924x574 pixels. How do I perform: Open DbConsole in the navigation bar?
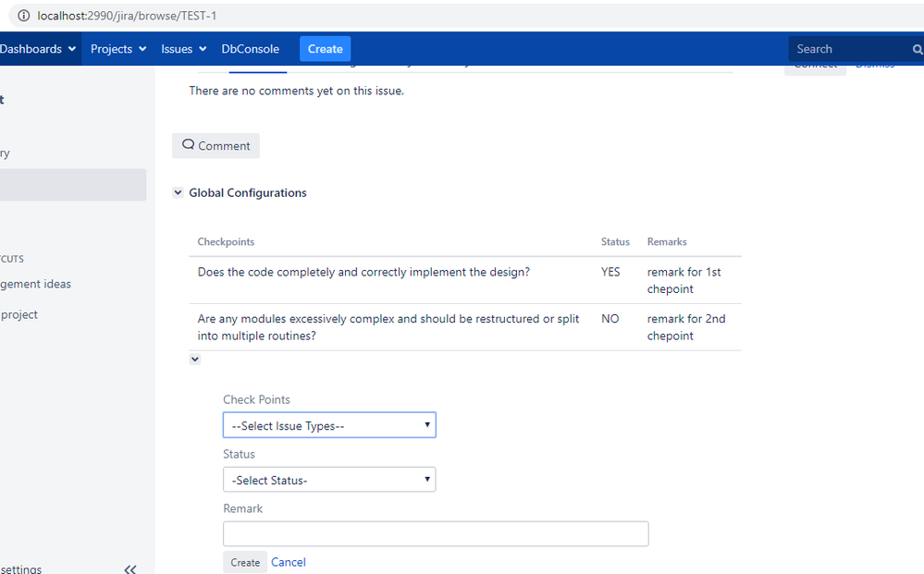(251, 49)
